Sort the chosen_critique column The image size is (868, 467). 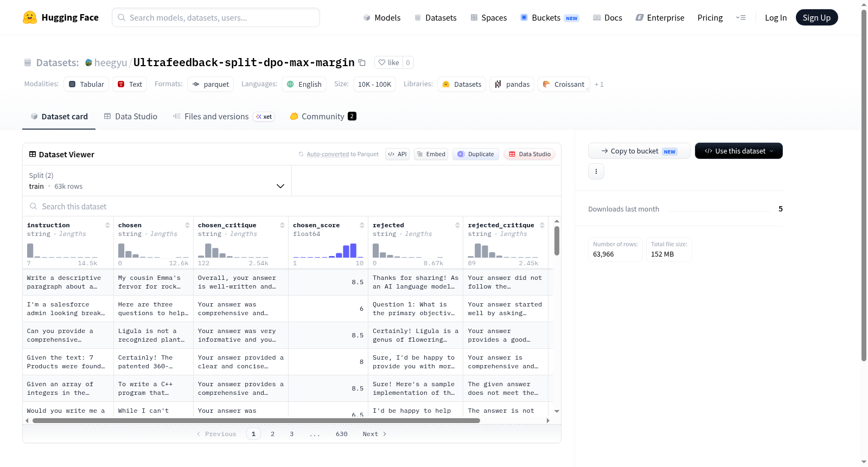pos(282,225)
